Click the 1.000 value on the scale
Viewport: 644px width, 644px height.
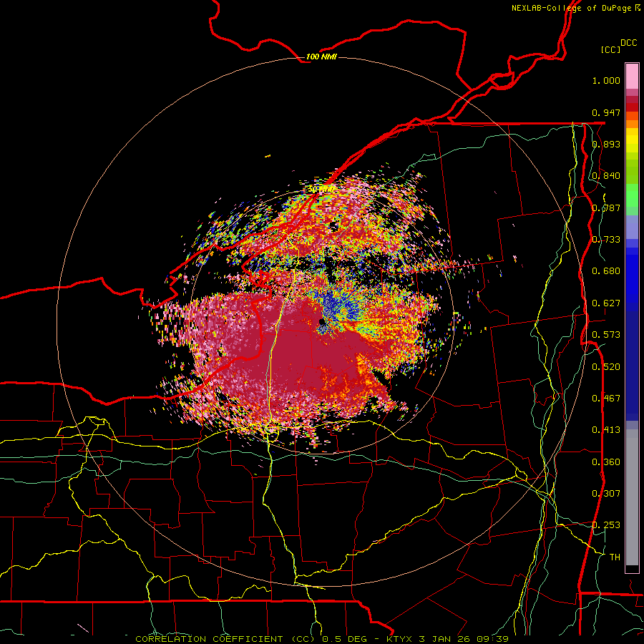pos(606,80)
